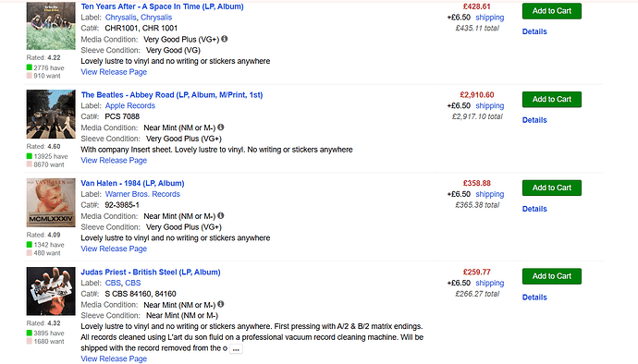View Release Page for Van Halen 1984
This screenshot has height=364, width=638.
(114, 249)
